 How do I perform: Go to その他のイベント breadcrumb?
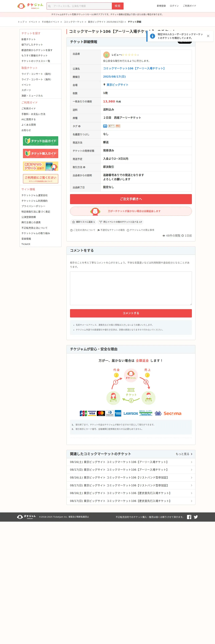pos(51,22)
